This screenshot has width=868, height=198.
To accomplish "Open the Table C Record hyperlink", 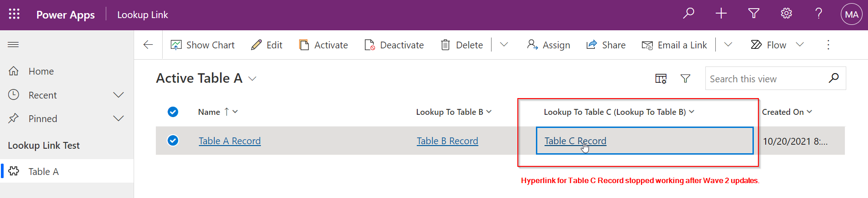I will tap(575, 141).
